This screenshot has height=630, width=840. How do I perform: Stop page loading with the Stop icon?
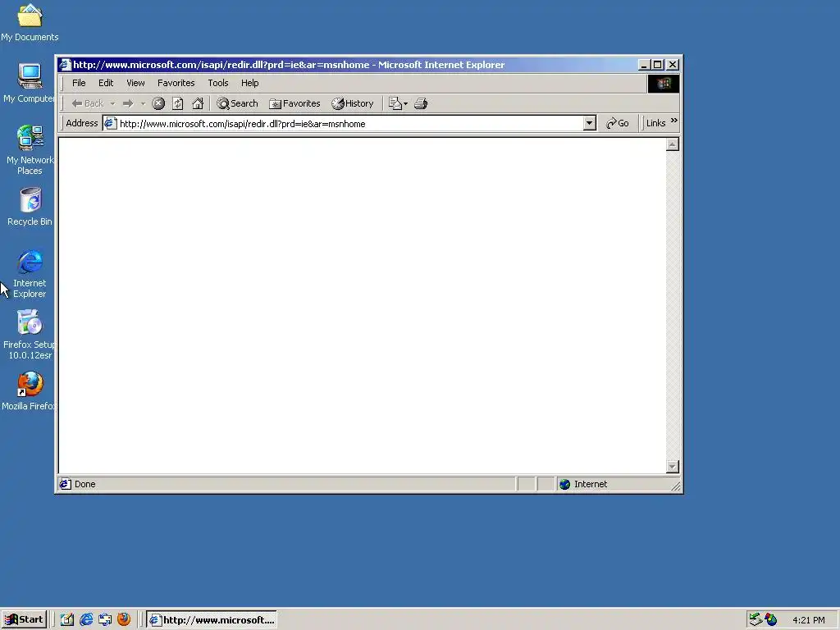coord(158,103)
